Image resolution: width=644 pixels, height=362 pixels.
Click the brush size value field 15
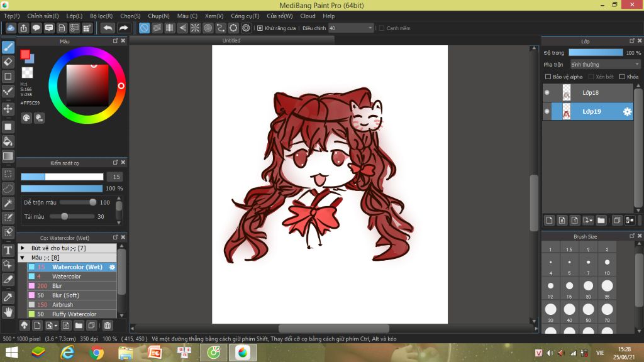(116, 177)
